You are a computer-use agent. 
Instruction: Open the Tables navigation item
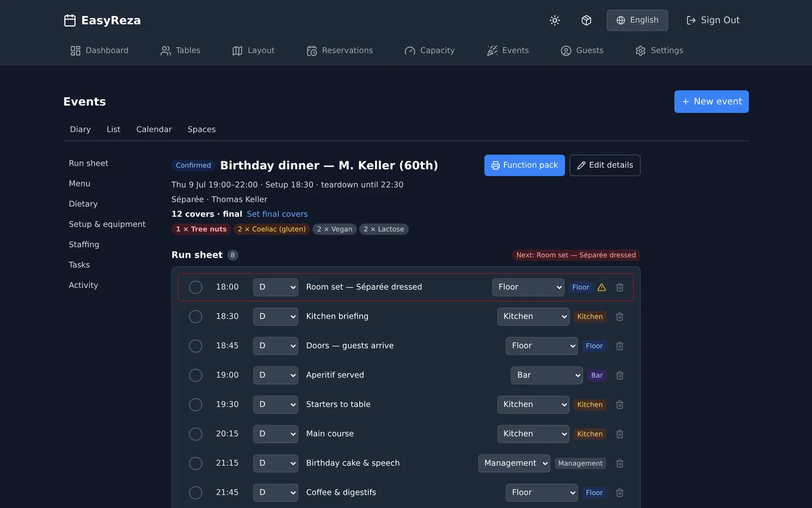pos(181,51)
